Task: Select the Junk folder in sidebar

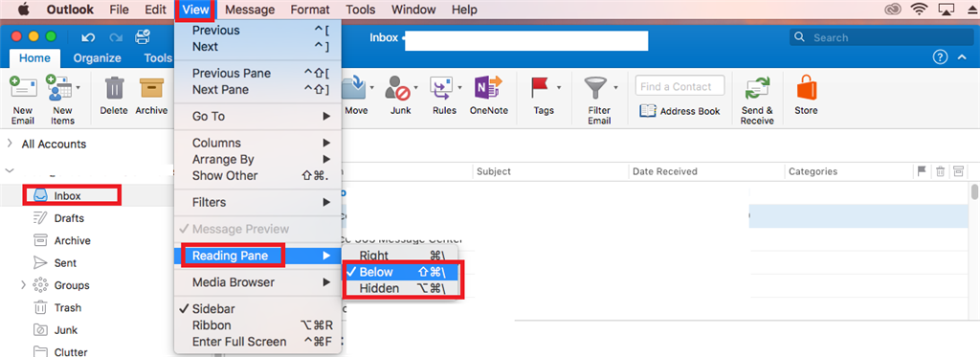Action: tap(66, 330)
